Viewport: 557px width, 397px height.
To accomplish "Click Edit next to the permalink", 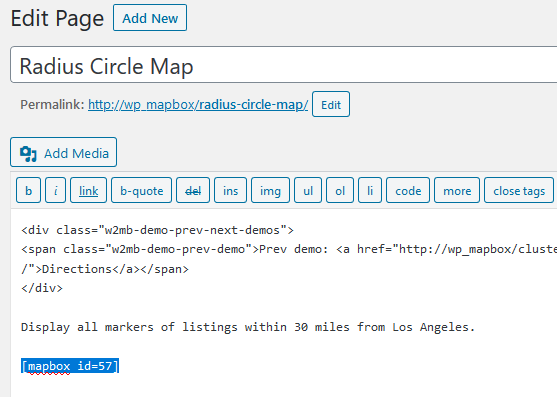I will [x=331, y=104].
